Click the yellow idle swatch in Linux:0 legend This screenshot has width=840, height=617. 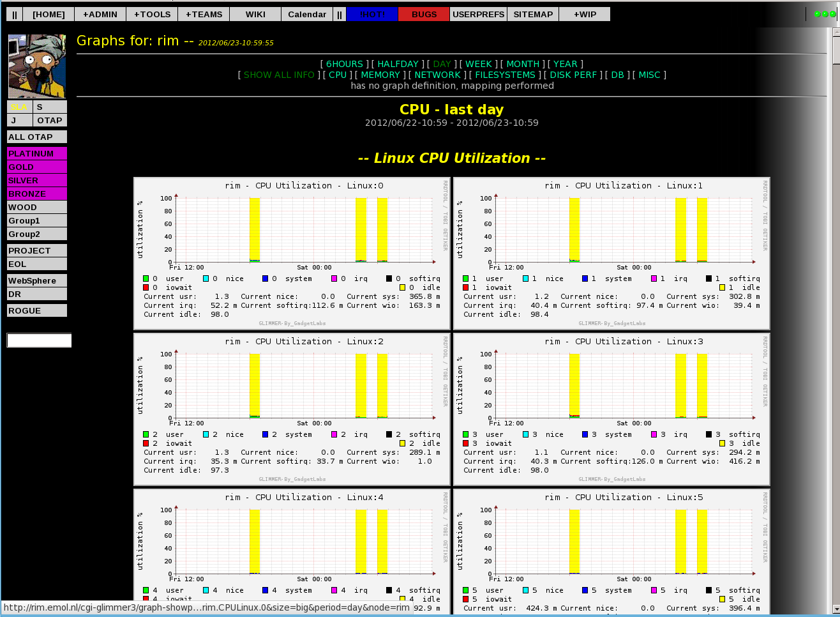coord(402,287)
